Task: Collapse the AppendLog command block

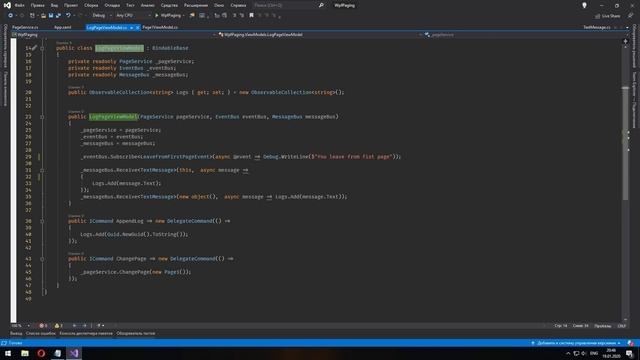Action: tap(42, 221)
